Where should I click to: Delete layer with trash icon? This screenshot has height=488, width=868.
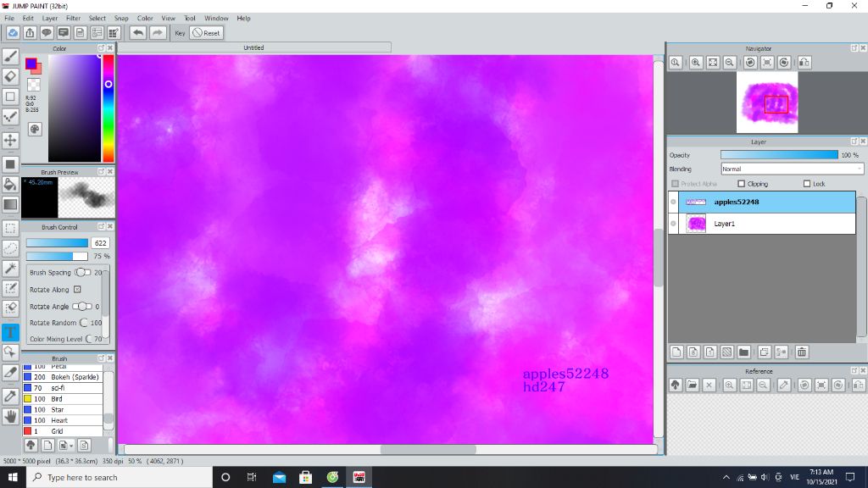pos(802,352)
